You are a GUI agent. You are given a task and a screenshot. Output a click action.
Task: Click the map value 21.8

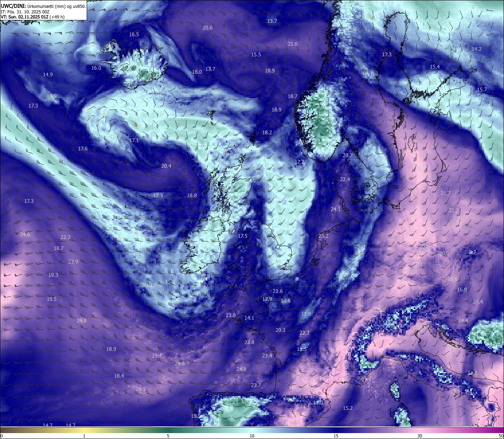point(231,315)
